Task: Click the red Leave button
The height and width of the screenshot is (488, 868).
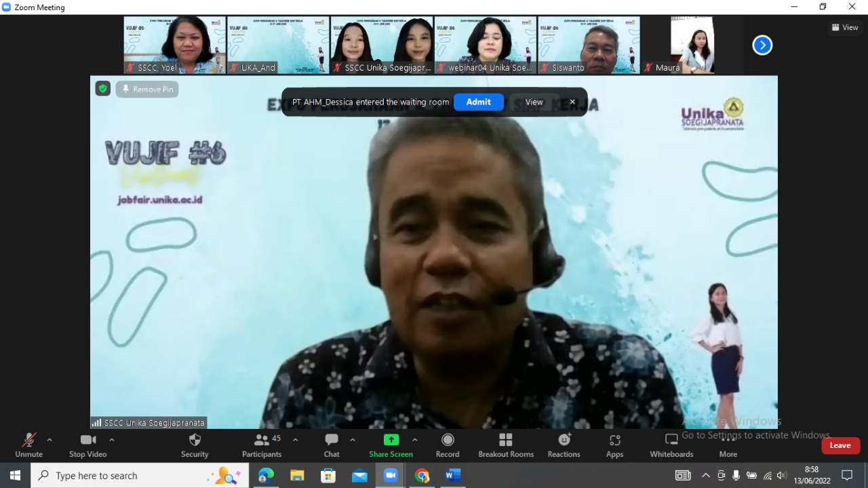Action: pyautogui.click(x=840, y=445)
